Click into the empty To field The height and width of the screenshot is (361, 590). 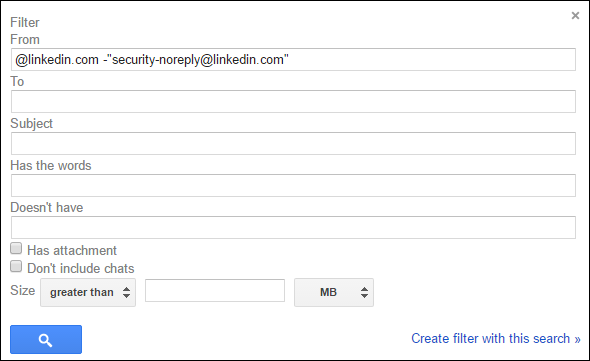293,101
